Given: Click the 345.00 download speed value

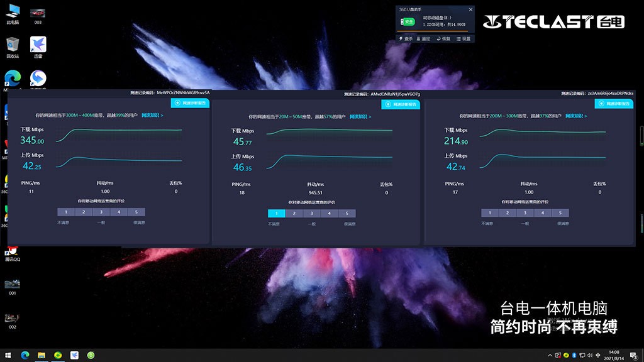Looking at the screenshot, I should 32,140.
